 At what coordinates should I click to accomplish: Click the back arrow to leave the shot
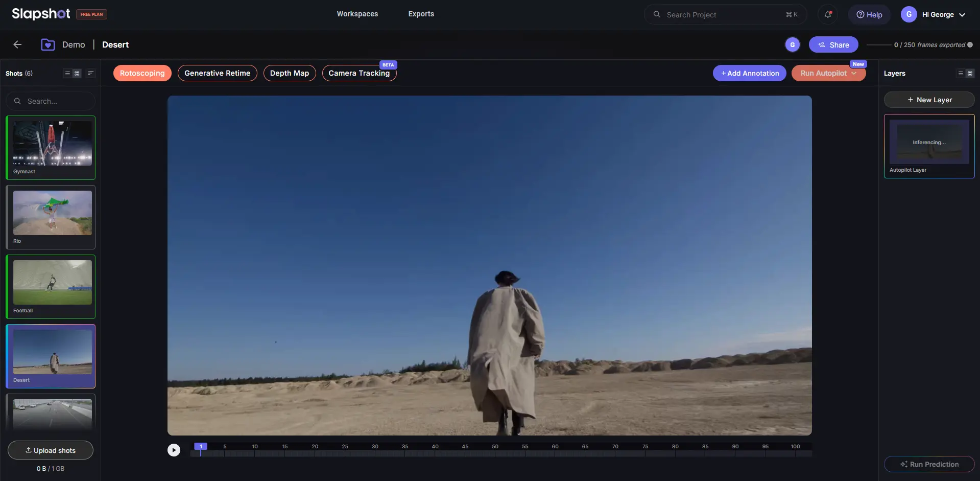17,44
